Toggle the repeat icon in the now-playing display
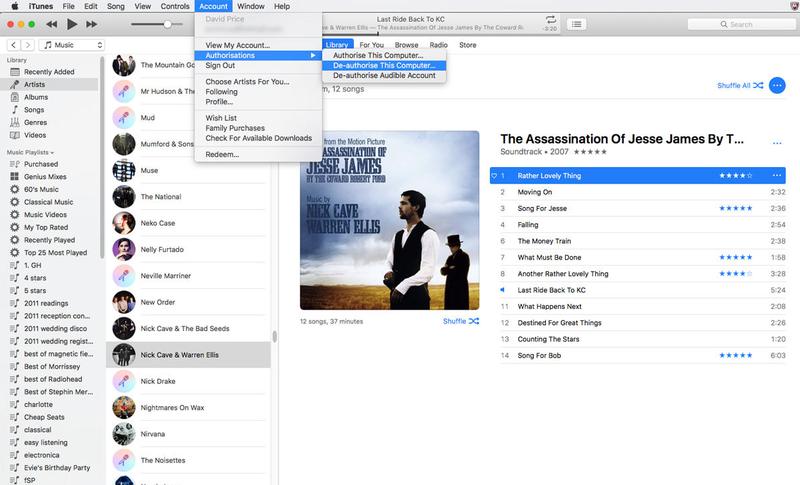 point(551,19)
